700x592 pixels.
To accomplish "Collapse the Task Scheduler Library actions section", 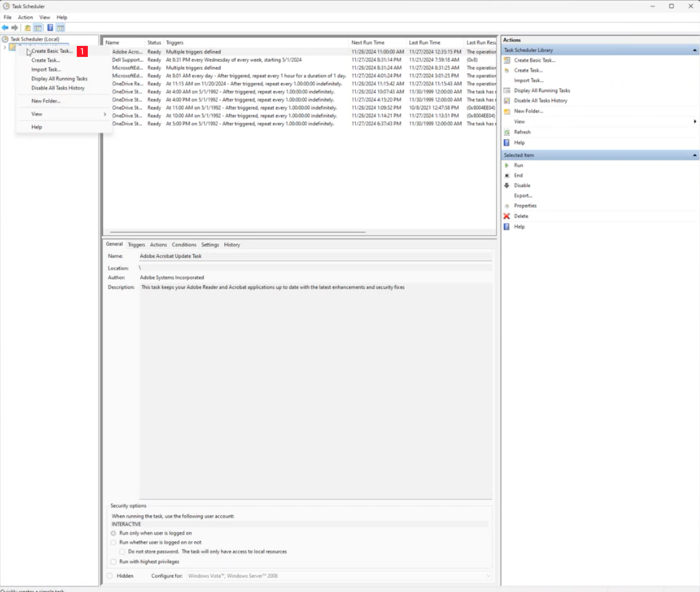I will (x=694, y=50).
